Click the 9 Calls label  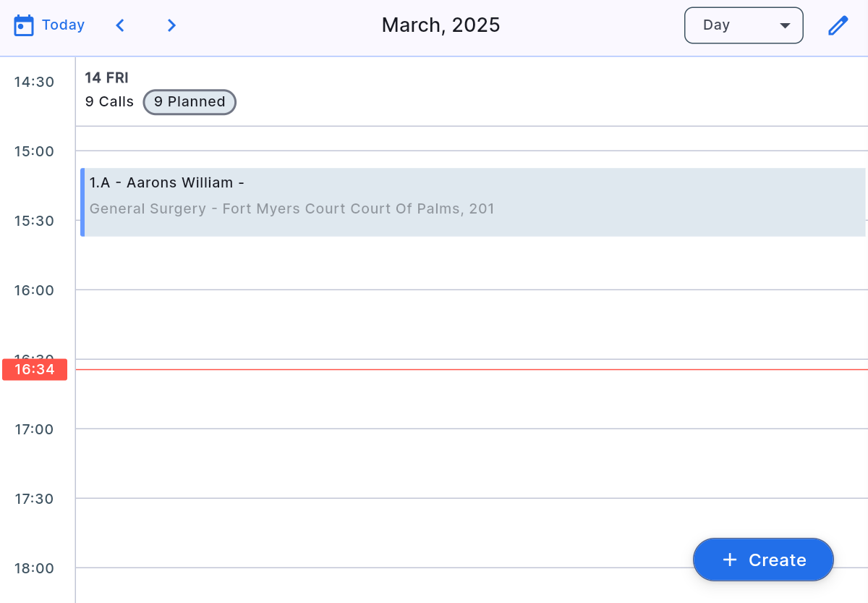tap(109, 101)
